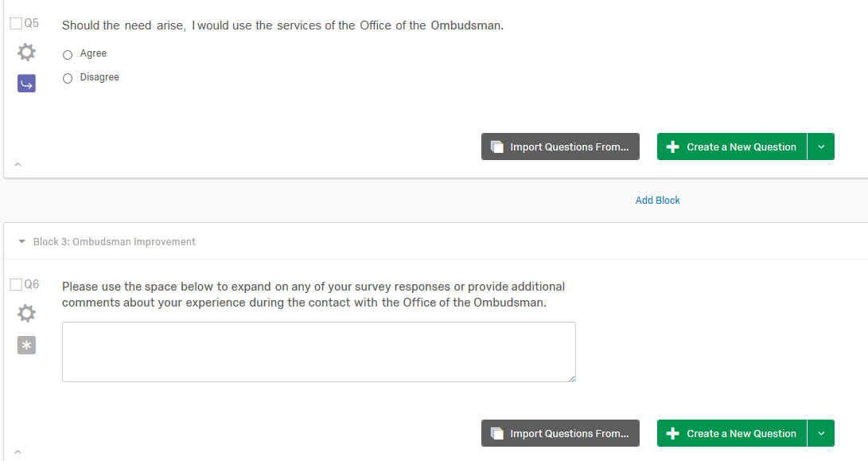
Task: Click the plus icon on the first Create a New Question button
Action: pos(672,147)
